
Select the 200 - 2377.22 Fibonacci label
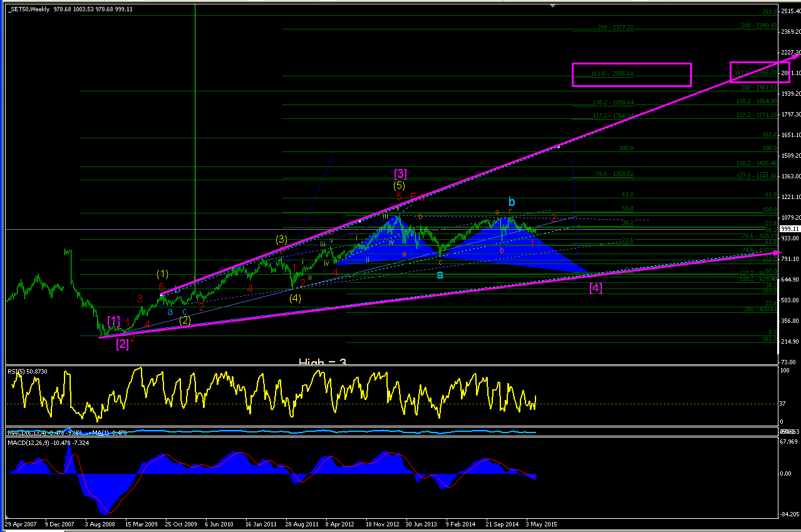click(616, 28)
